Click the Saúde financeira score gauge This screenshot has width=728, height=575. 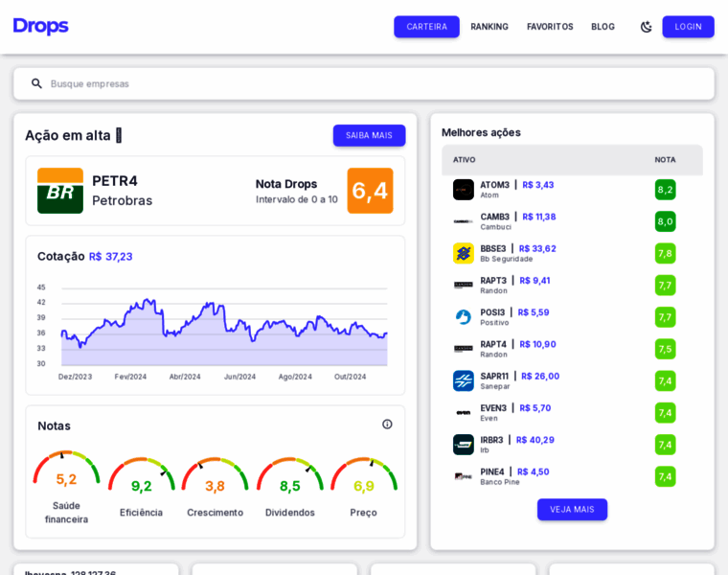tap(66, 470)
